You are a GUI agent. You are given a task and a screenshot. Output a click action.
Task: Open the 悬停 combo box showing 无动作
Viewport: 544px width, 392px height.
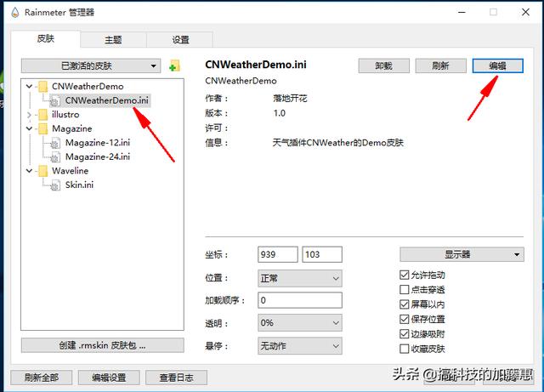coord(300,346)
